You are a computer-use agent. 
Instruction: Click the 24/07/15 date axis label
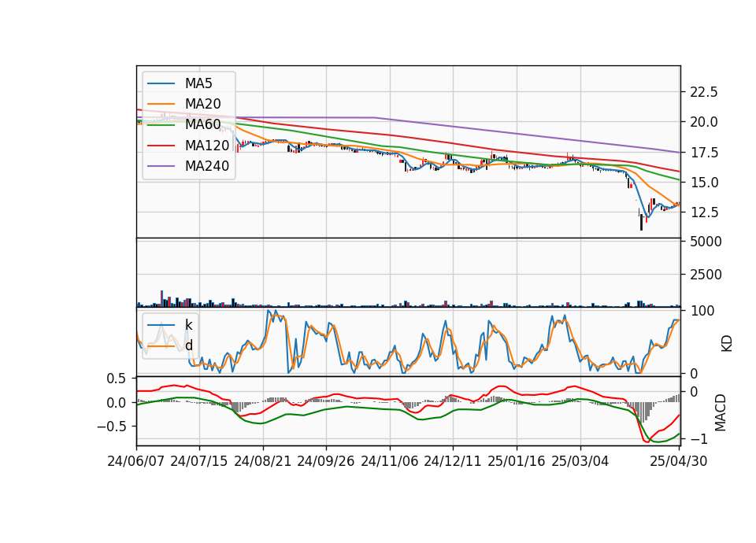click(x=198, y=461)
